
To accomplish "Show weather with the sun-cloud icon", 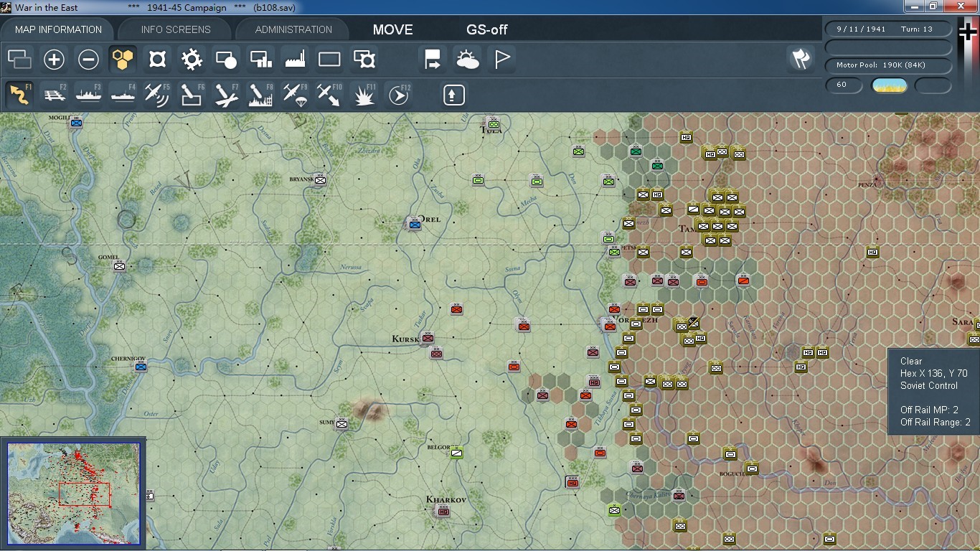I will (468, 60).
